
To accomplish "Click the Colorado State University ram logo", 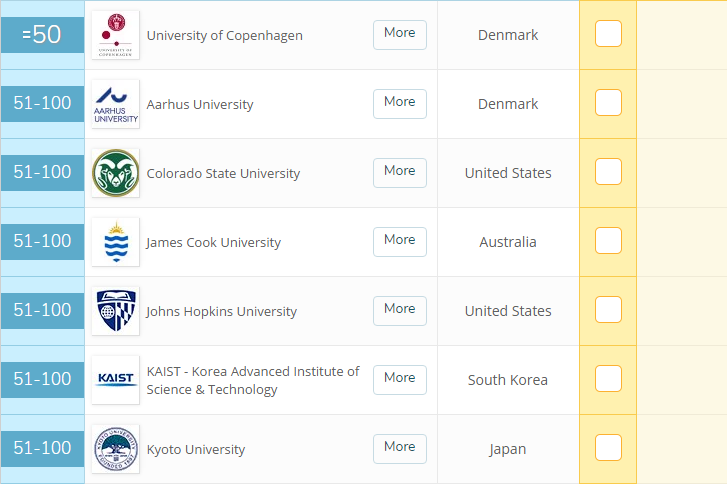I will (x=115, y=173).
